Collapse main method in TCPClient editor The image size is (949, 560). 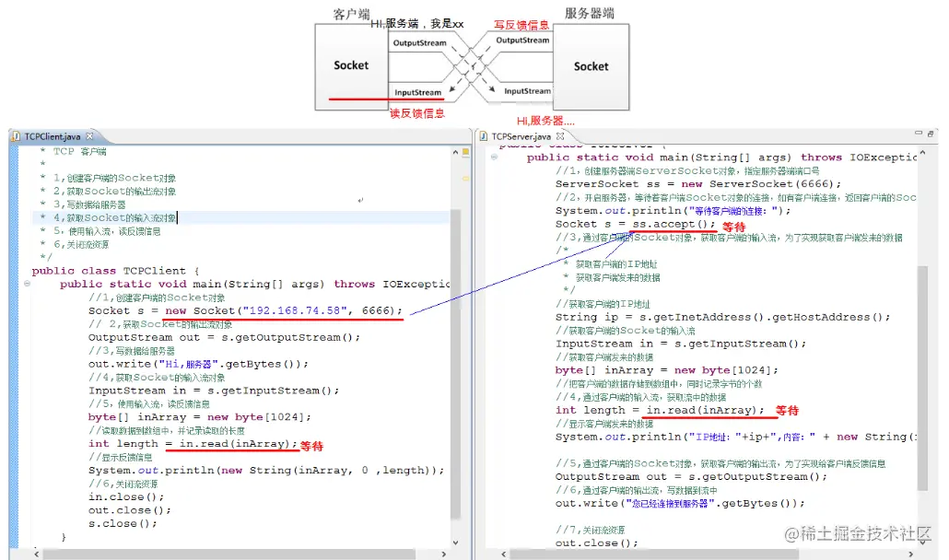tap(28, 283)
